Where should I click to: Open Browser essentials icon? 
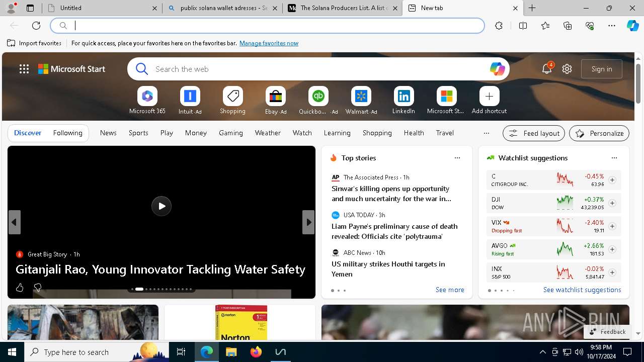coord(590,26)
